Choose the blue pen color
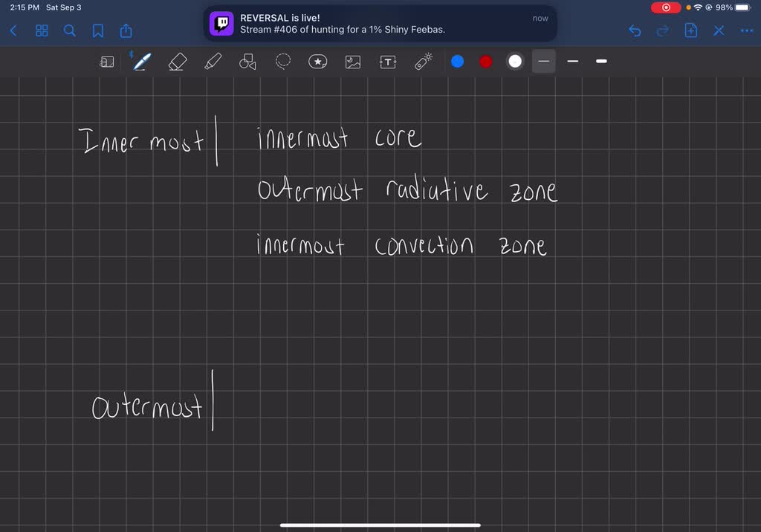Viewport: 761px width, 532px height. coord(458,62)
